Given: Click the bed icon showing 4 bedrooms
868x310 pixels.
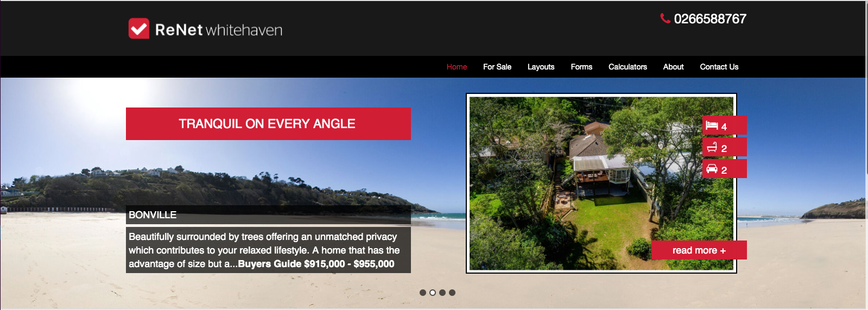Looking at the screenshot, I should [x=712, y=126].
